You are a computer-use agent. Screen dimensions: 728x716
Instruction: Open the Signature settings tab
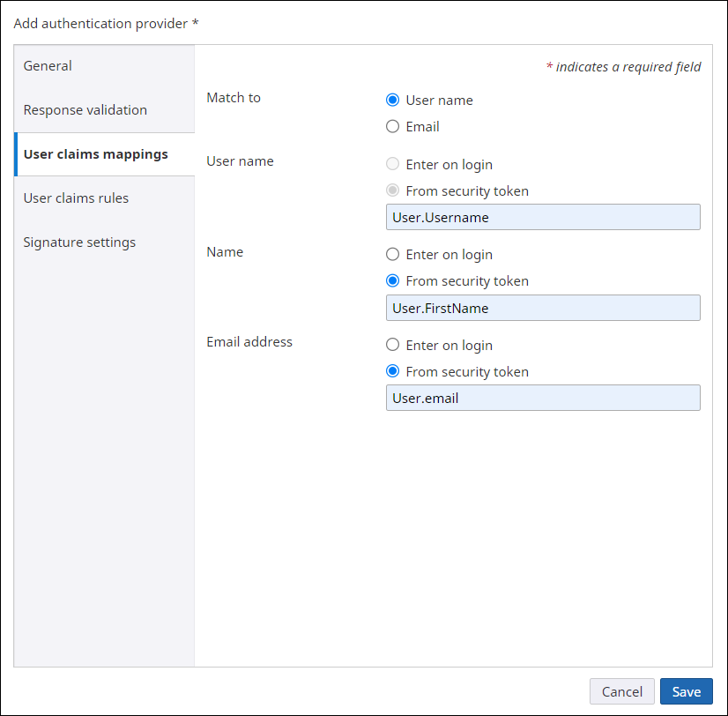(x=79, y=242)
